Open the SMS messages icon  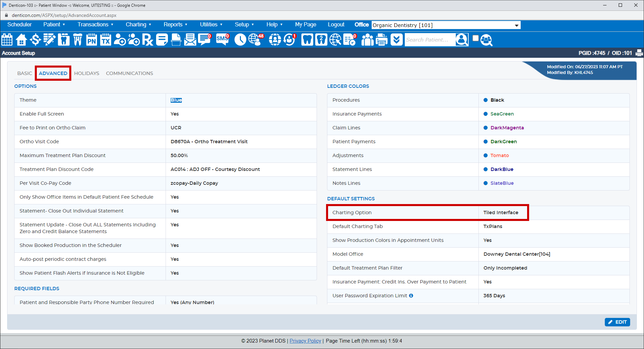222,40
